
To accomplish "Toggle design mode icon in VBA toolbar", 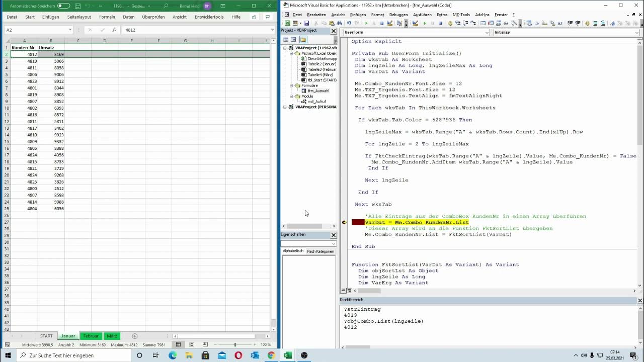I will click(x=389, y=23).
